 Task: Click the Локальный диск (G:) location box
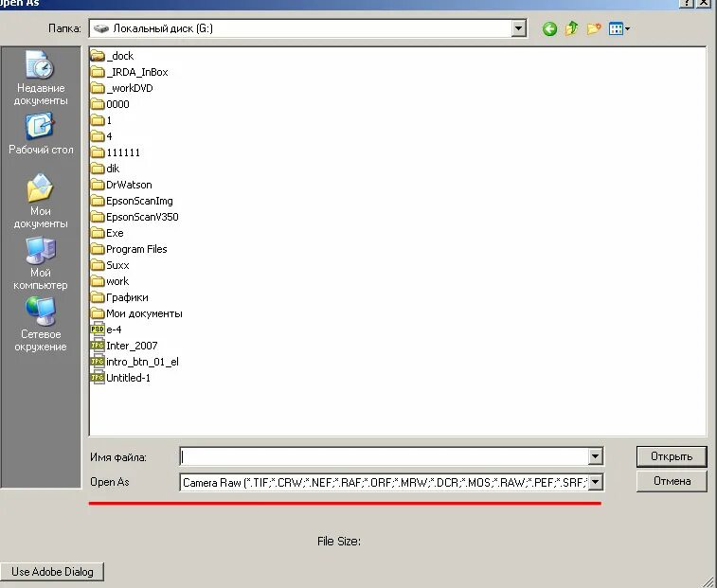tap(307, 28)
